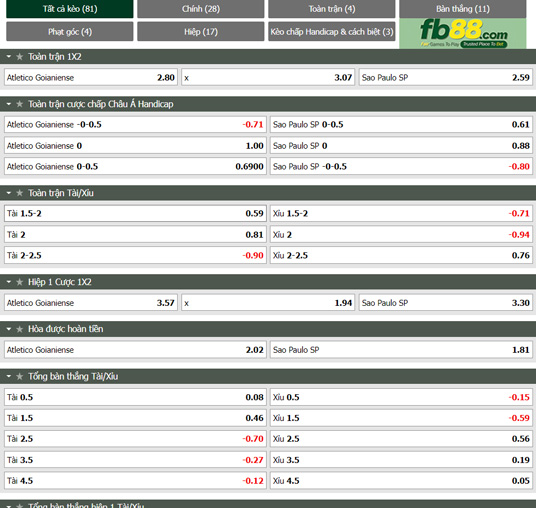
Task: Select draw-no-bet Sao Paulo SP at 1.81
Action: (401, 350)
